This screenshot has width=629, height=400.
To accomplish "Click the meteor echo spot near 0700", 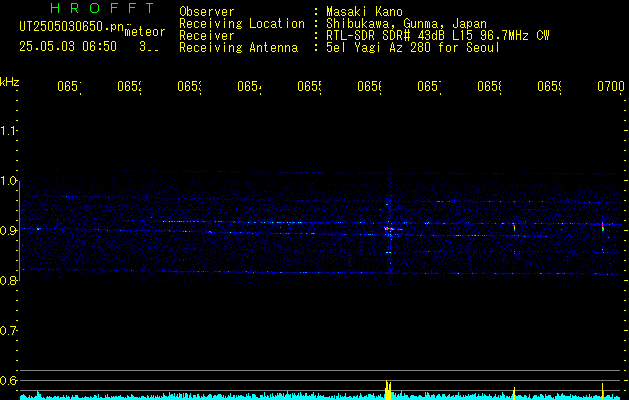I will point(603,227).
